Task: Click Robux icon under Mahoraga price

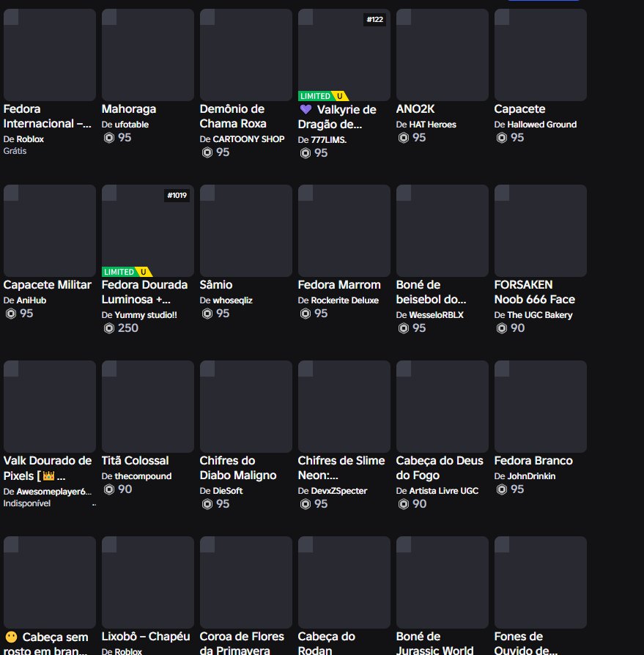Action: pos(109,138)
